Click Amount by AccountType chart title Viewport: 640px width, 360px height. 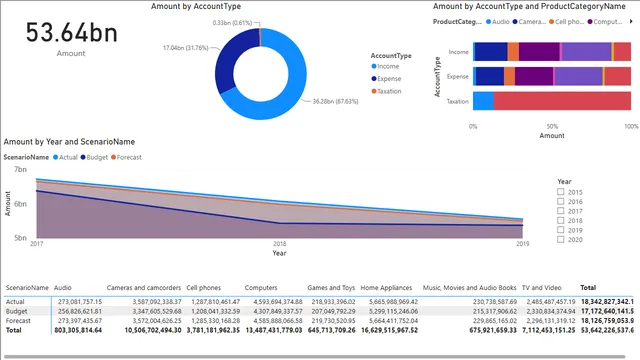click(x=196, y=6)
